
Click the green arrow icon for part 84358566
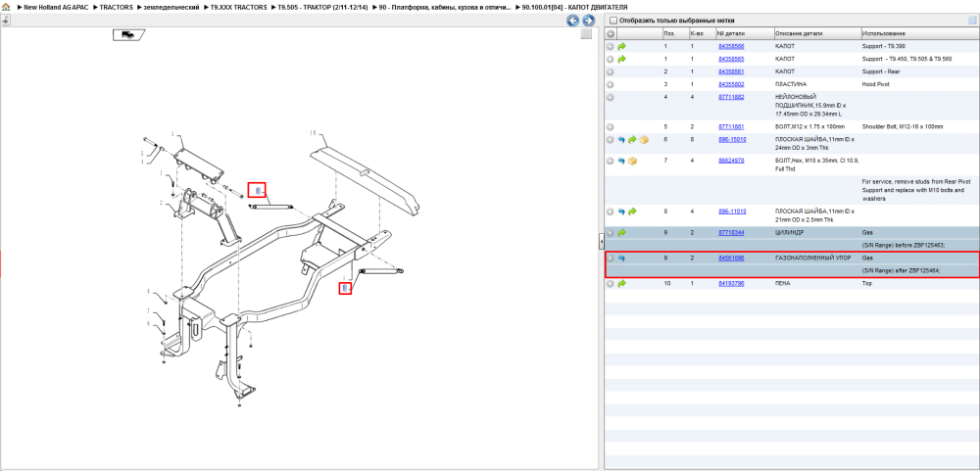pos(622,46)
